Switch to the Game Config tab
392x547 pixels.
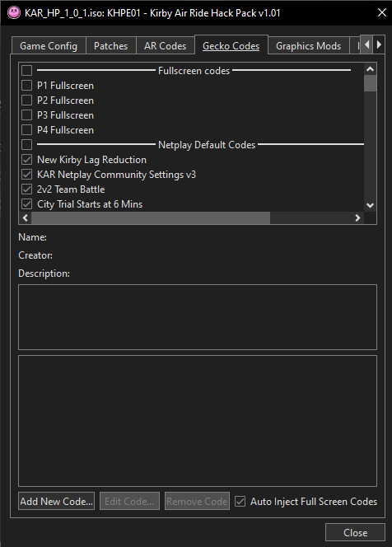coord(49,45)
